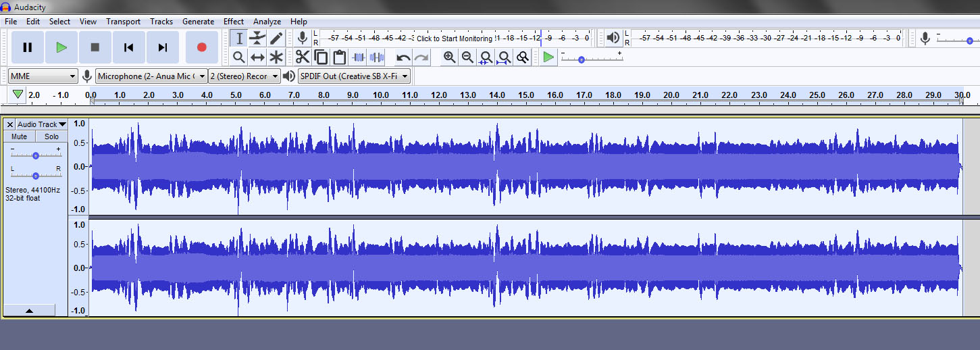Select the Multi-Tool (asterisk) mode

pyautogui.click(x=276, y=57)
